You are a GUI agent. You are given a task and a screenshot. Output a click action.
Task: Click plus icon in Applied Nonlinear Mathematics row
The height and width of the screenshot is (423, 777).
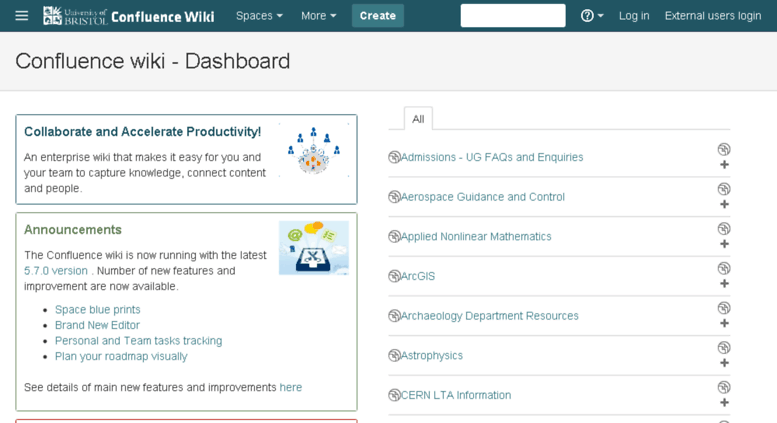click(x=724, y=244)
